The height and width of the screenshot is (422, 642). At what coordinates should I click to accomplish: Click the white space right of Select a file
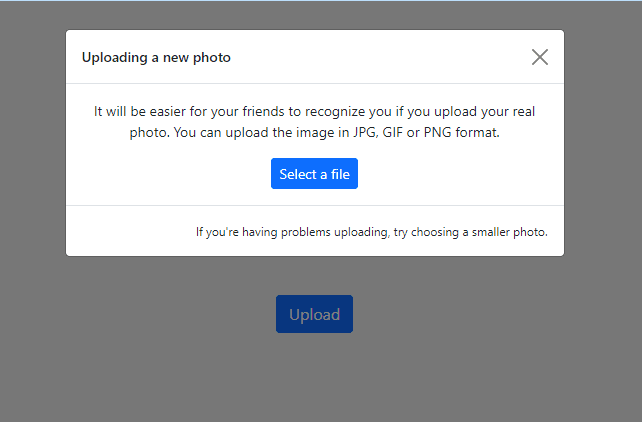(460, 174)
